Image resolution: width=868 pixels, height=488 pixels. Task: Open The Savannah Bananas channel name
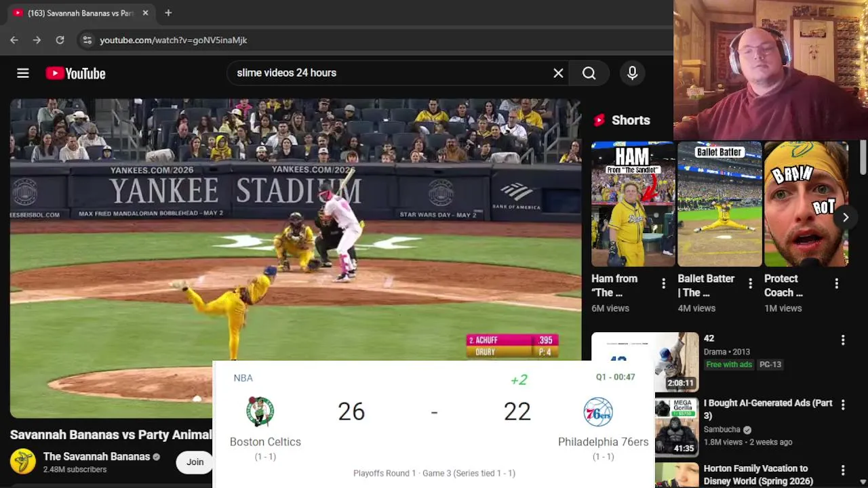(x=96, y=457)
